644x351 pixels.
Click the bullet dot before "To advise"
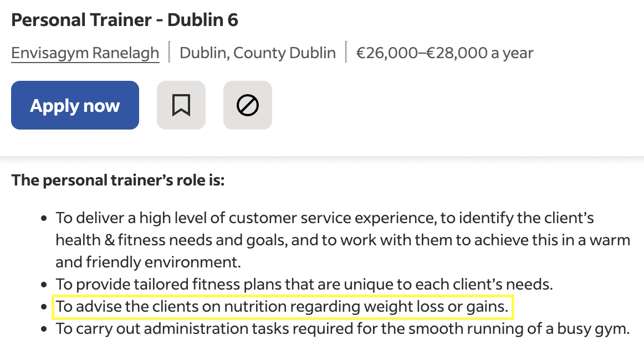(x=45, y=308)
